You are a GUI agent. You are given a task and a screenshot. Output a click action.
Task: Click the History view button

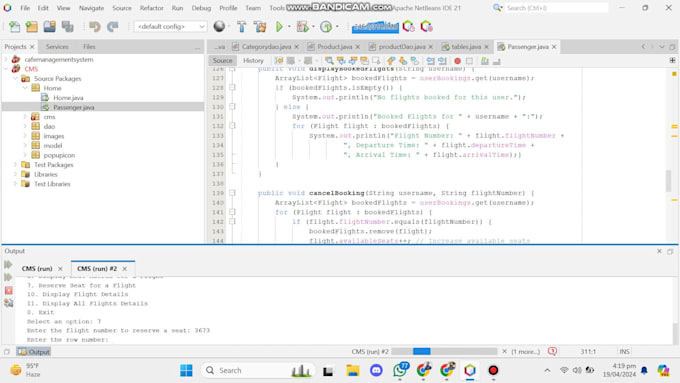(x=253, y=61)
